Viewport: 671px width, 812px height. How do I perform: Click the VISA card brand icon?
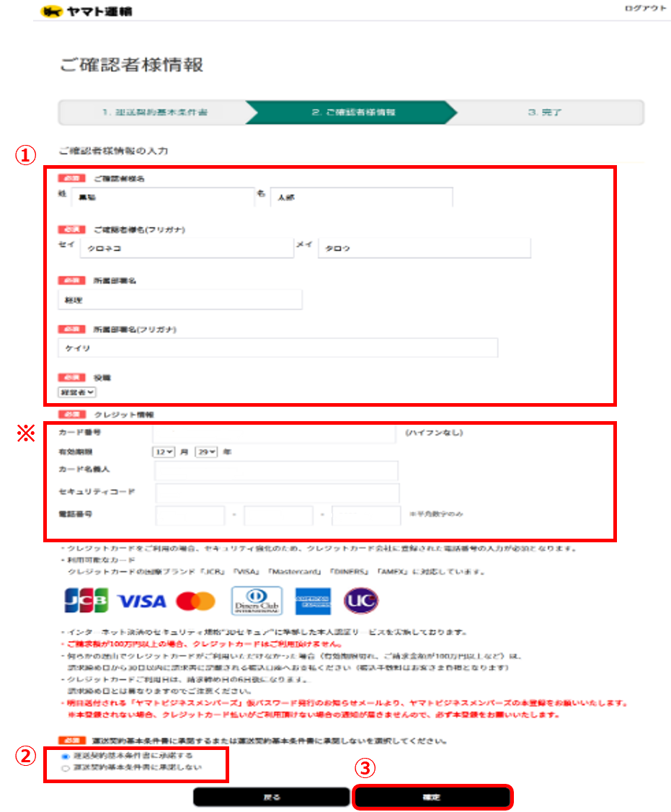143,599
